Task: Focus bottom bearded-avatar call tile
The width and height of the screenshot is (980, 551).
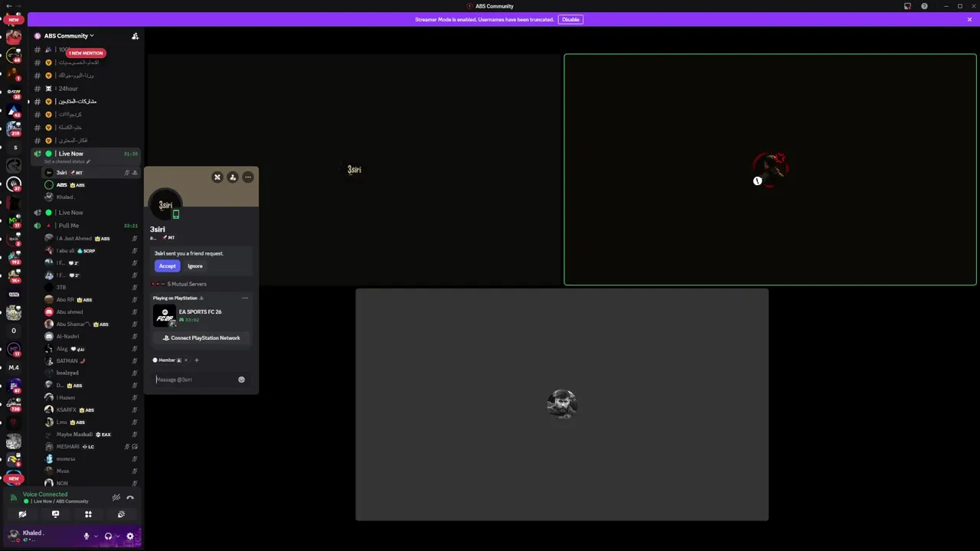Action: 562,404
